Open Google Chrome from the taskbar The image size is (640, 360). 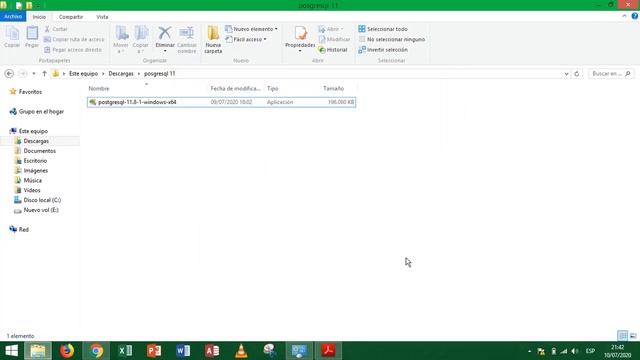pos(96,351)
